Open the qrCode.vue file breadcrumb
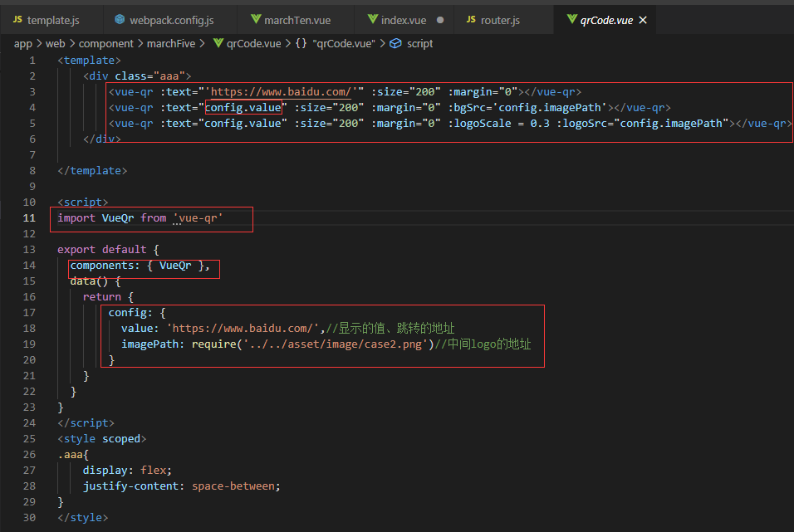Viewport: 794px width, 532px height. (x=253, y=44)
